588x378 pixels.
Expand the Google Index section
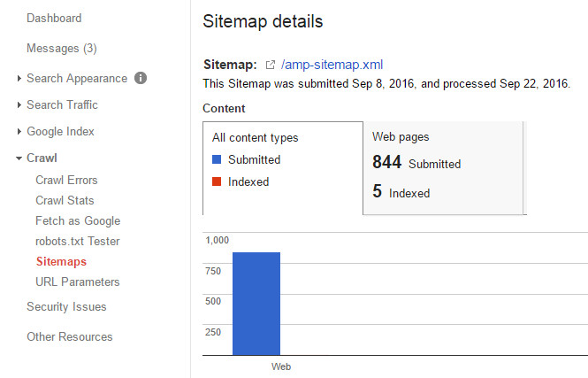coord(60,131)
